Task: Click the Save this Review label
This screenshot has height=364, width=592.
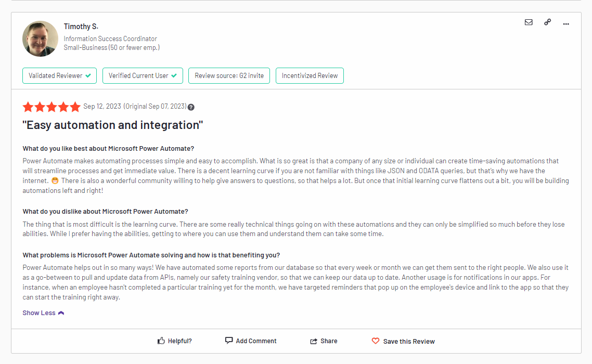Action: [409, 341]
